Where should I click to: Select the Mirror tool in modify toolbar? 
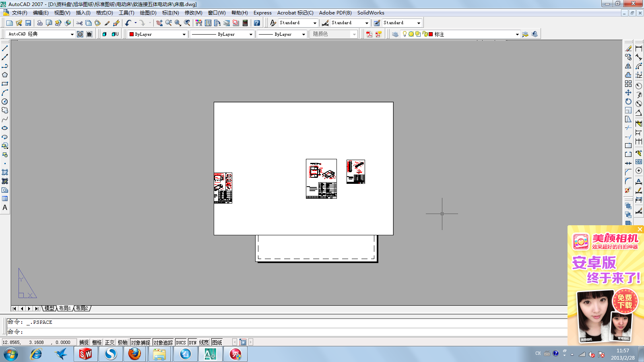(628, 66)
